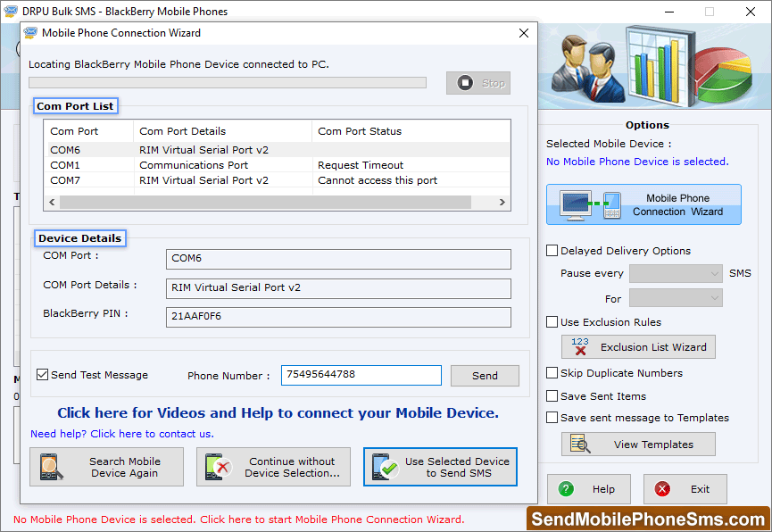Click the Exit button label

tap(700, 489)
